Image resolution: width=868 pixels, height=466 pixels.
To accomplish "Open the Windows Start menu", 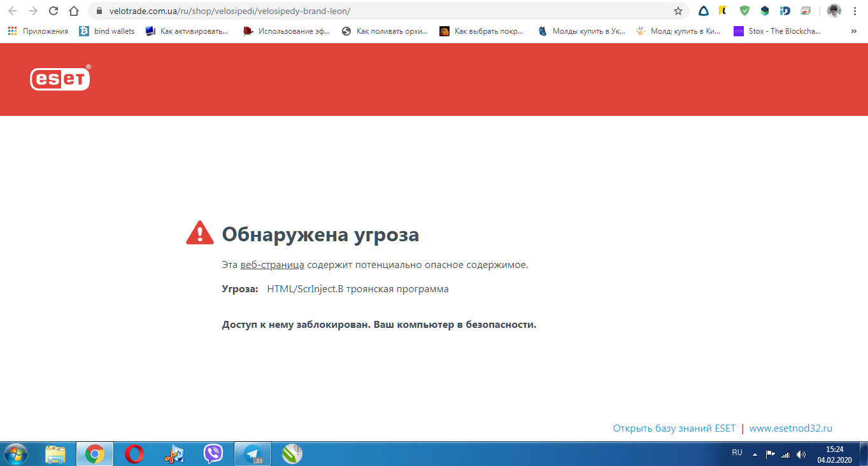I will (16, 454).
